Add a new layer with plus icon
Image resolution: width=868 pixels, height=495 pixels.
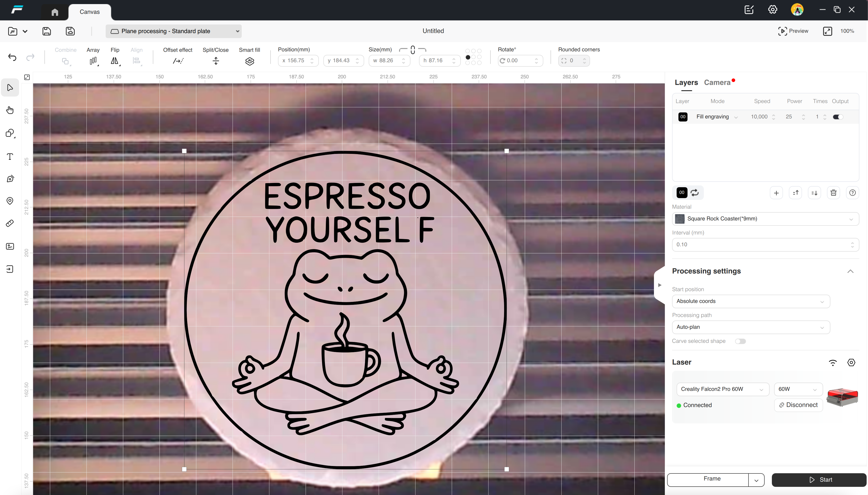coord(776,193)
